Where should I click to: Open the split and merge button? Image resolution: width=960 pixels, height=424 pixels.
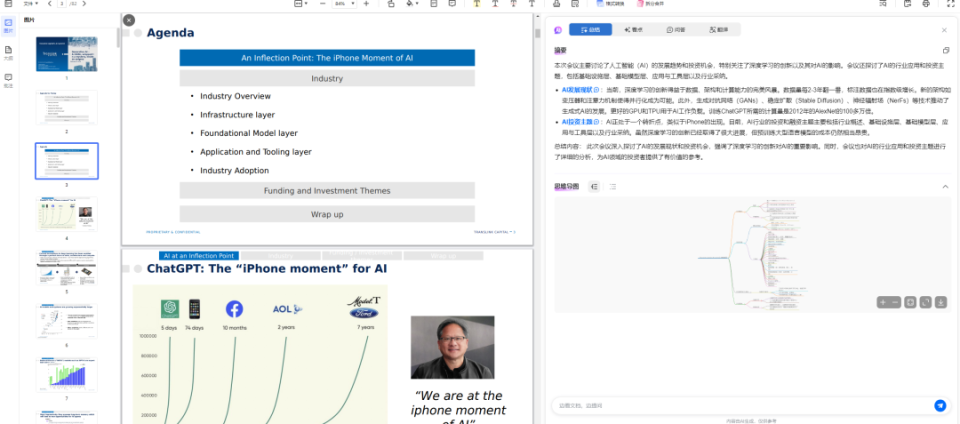(650, 4)
